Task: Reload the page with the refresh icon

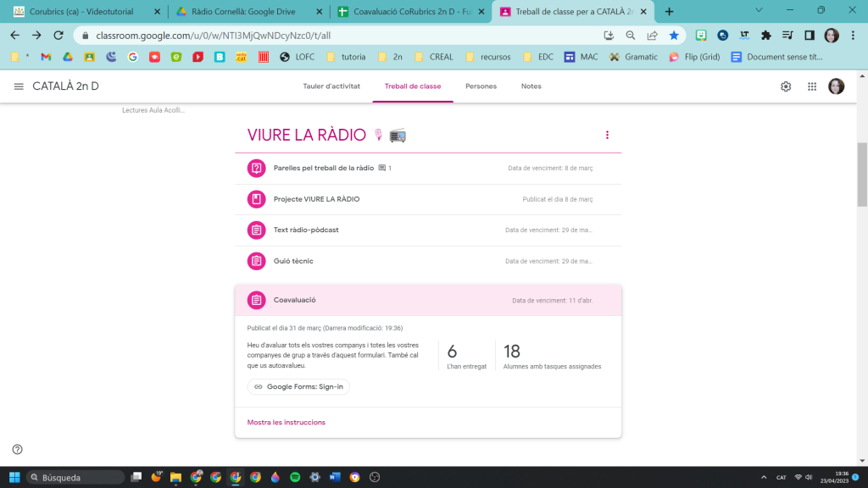Action: click(x=58, y=36)
